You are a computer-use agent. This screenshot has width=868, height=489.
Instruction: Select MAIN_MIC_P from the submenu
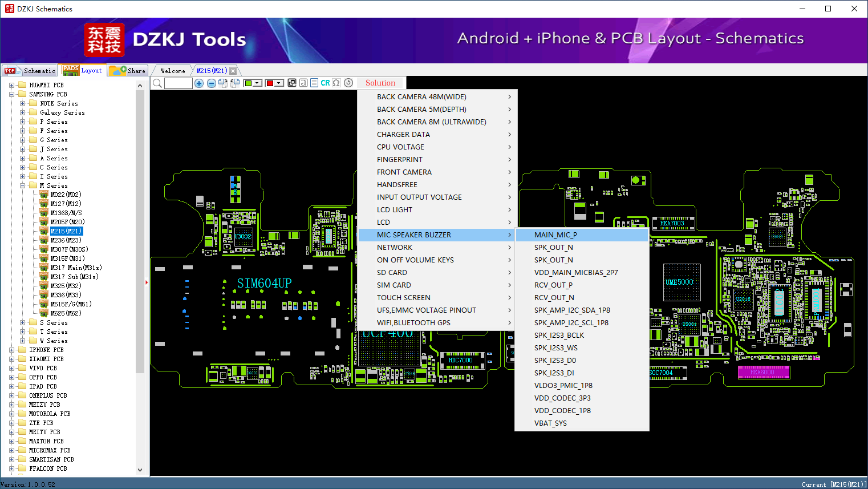tap(582, 235)
